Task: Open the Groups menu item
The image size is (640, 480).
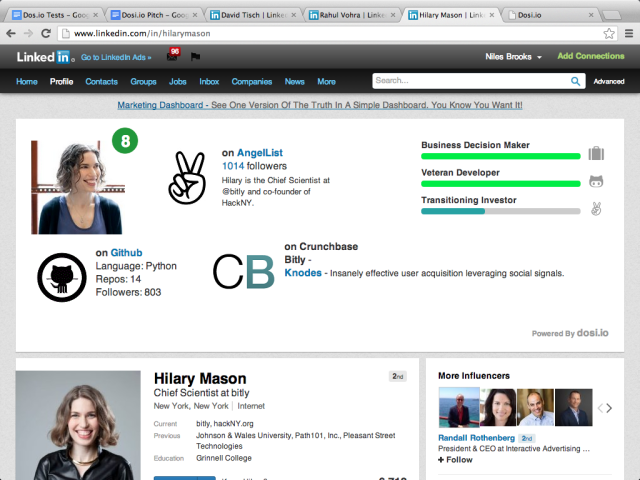Action: (143, 82)
